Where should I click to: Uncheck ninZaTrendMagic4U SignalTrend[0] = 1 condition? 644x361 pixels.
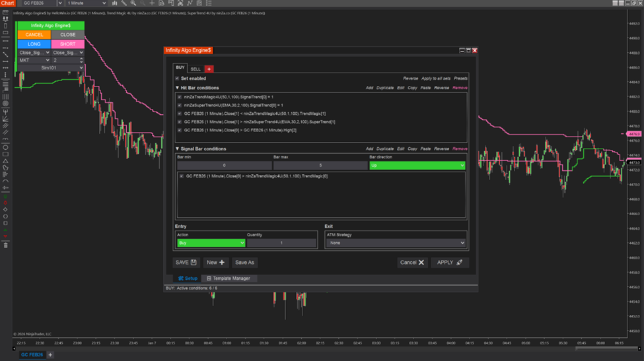[180, 97]
